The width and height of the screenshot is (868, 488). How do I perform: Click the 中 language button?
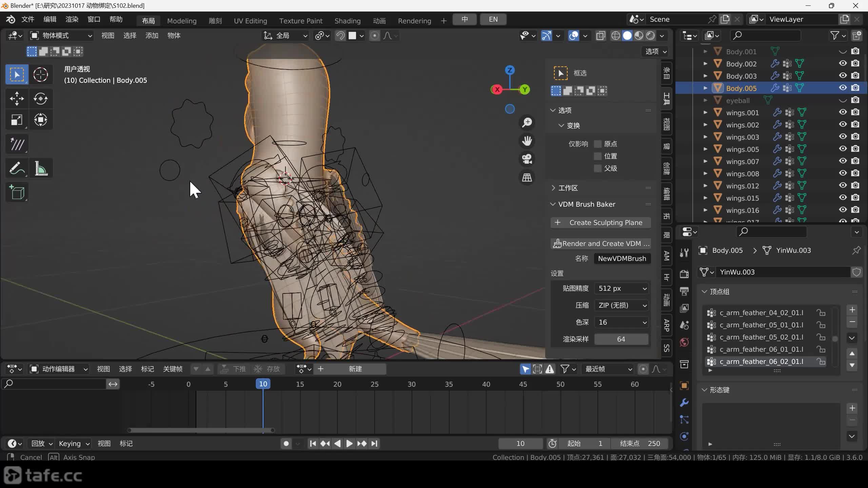465,19
